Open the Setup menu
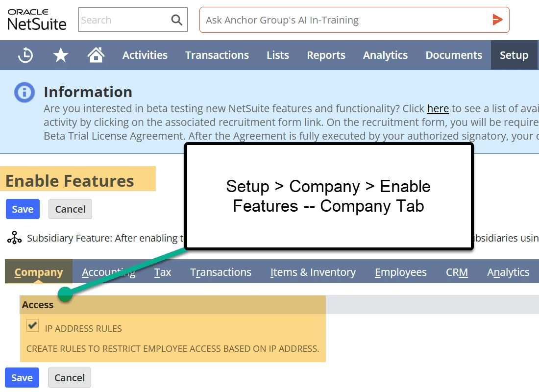 [514, 55]
